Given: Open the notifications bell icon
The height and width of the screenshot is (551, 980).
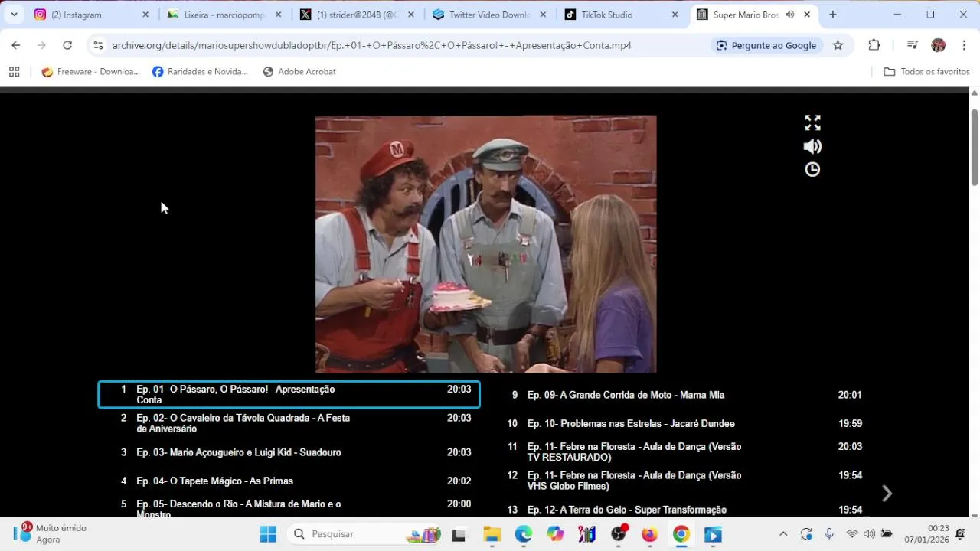Looking at the screenshot, I should coord(961,534).
